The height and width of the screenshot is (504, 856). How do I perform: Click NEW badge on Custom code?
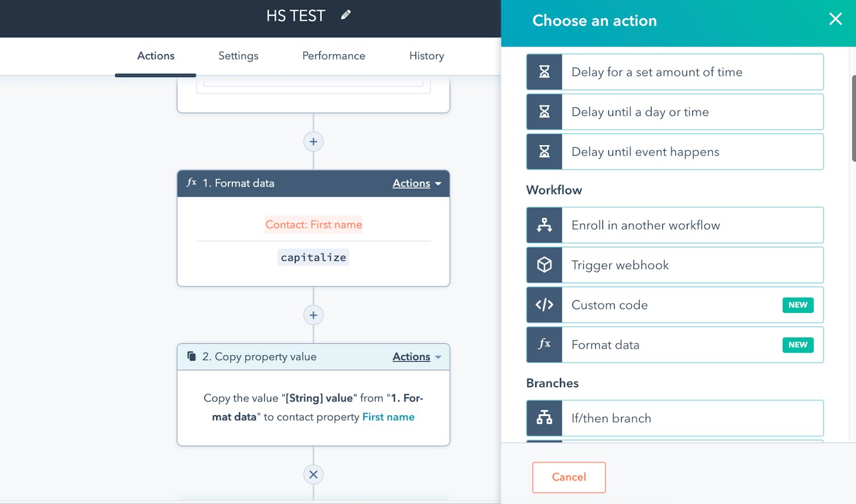click(798, 305)
